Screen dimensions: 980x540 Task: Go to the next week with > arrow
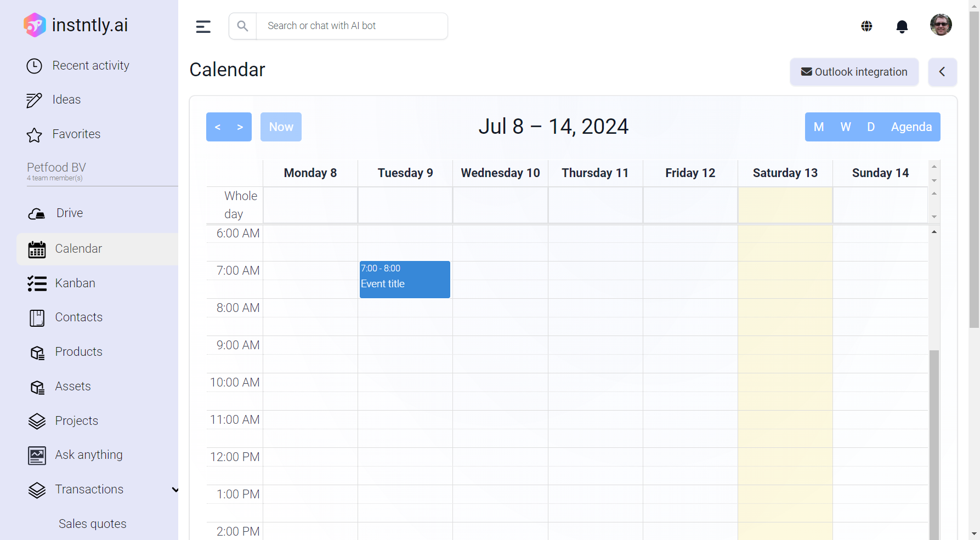click(240, 127)
